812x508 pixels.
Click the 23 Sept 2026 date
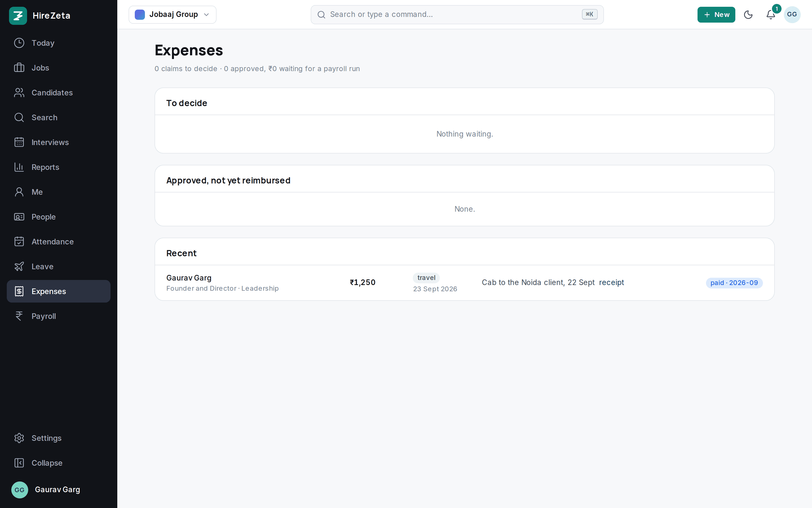coord(435,289)
